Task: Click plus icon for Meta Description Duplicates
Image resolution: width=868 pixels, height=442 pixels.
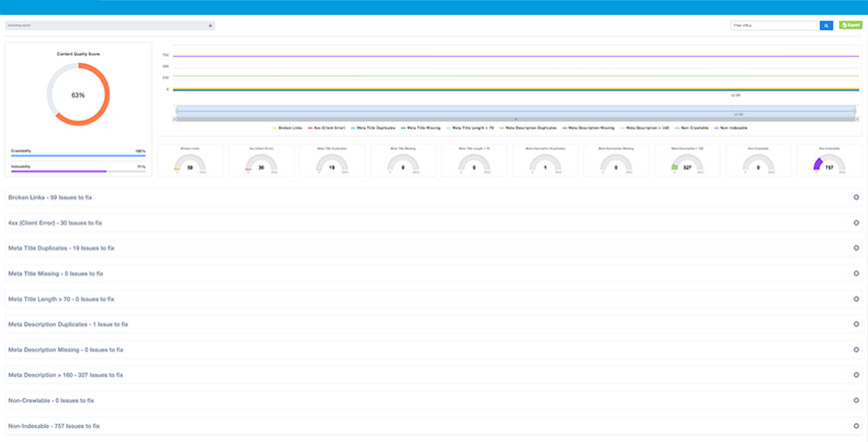Action: pyautogui.click(x=856, y=324)
